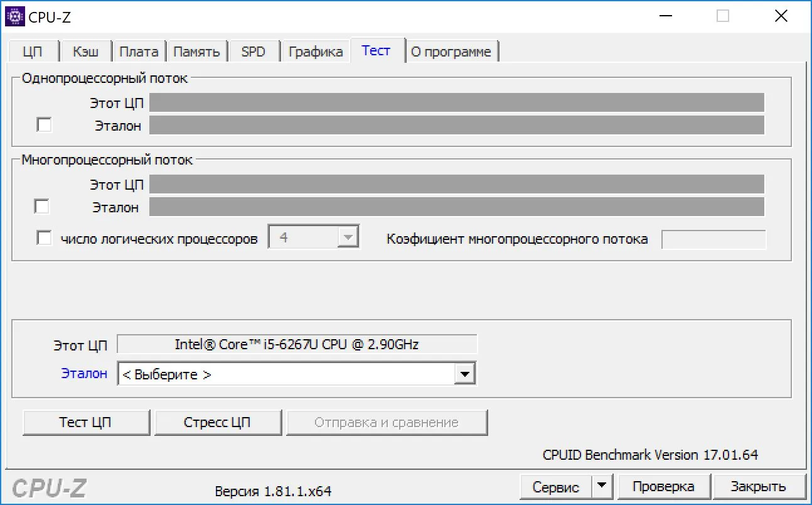The image size is (812, 505).
Task: Switch to the Графика tab
Action: [x=316, y=52]
